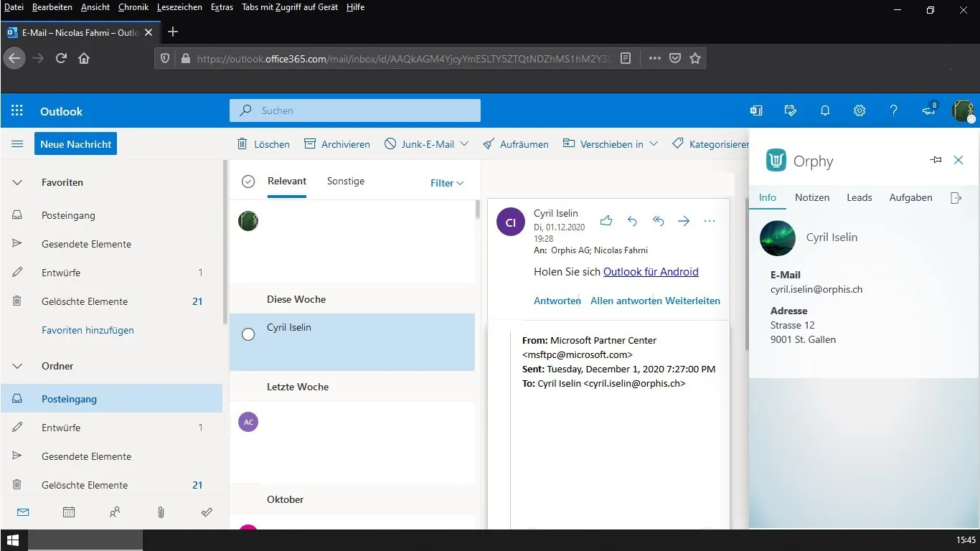
Task: Click the Weiterleiten link
Action: pyautogui.click(x=693, y=301)
